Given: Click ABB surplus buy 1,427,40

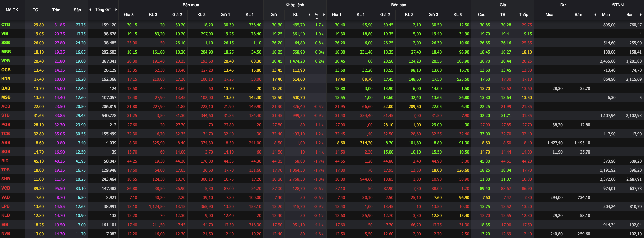Looking at the screenshot, I should point(555,143).
